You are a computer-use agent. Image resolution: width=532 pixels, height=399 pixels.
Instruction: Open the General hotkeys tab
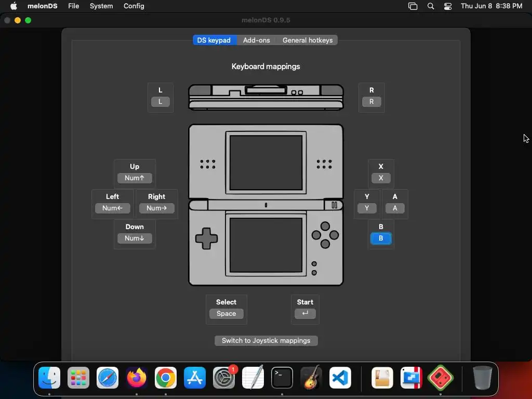308,40
